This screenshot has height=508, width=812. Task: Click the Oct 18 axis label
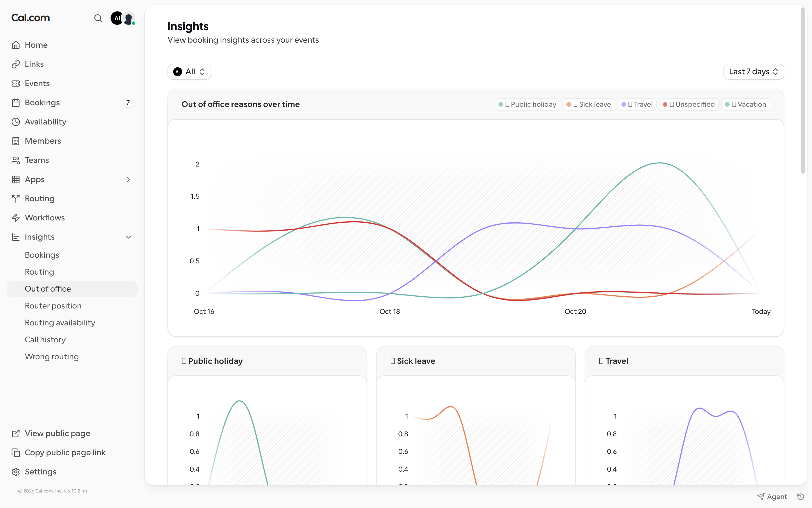(x=390, y=312)
